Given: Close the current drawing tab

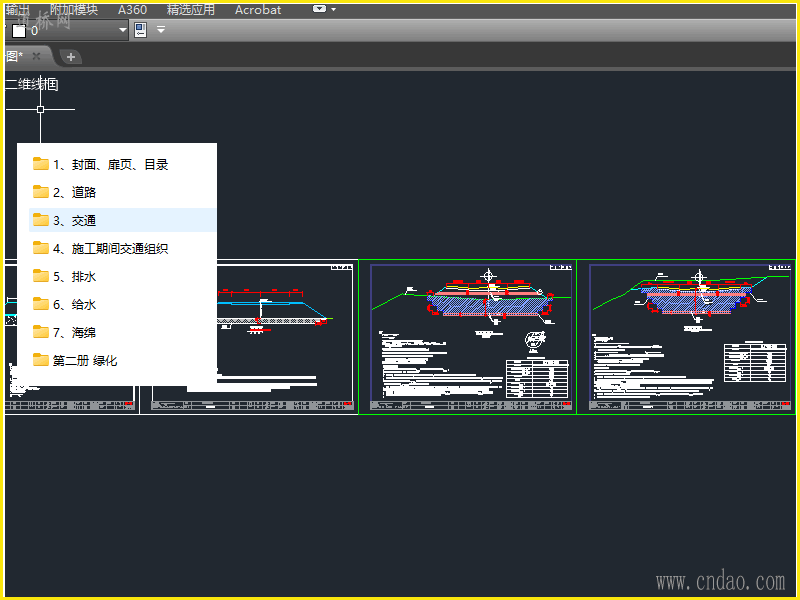Looking at the screenshot, I should point(36,56).
